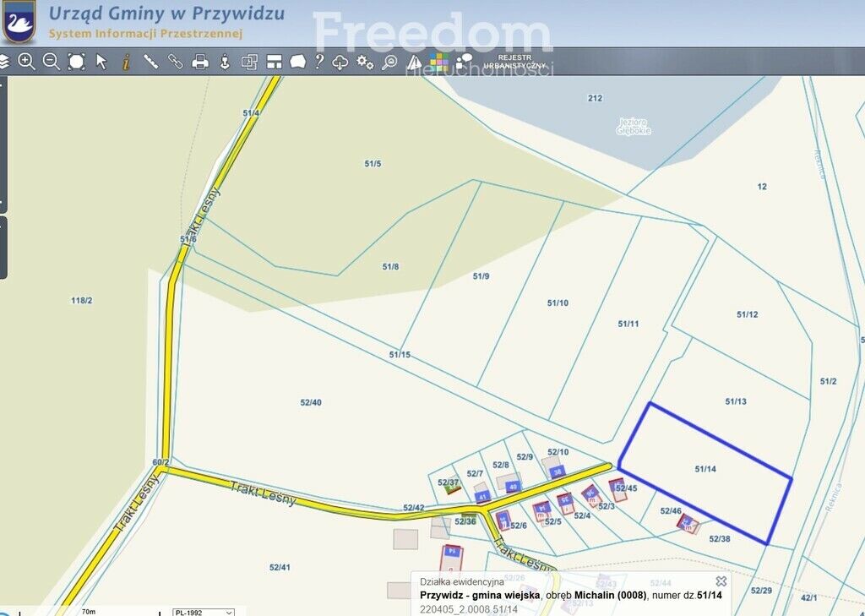Open the street view pegman tool
Viewport: 865px width, 616px height.
(225, 62)
